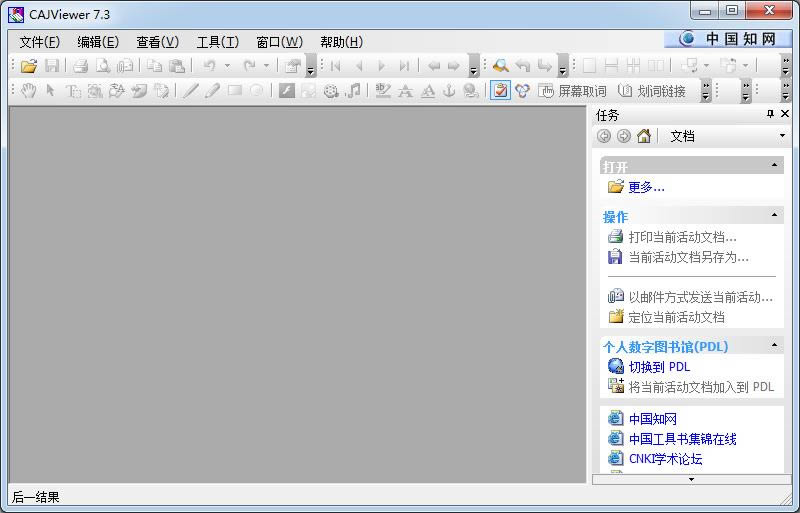Click the 中国知网 logo banner
The width and height of the screenshot is (800, 513).
pos(728,39)
